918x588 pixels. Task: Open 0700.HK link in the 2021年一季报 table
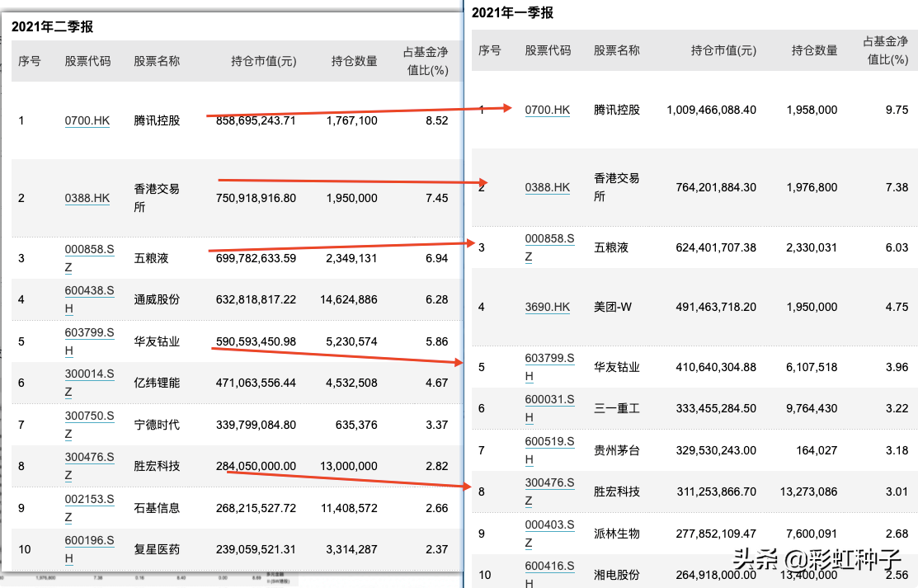tap(548, 111)
